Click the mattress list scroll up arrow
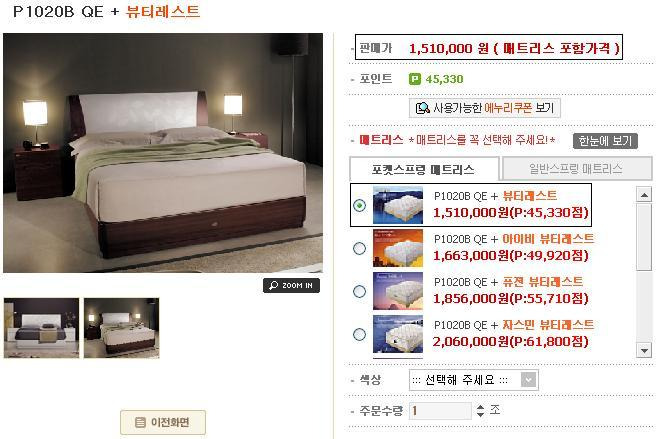This screenshot has width=658, height=439. point(644,194)
